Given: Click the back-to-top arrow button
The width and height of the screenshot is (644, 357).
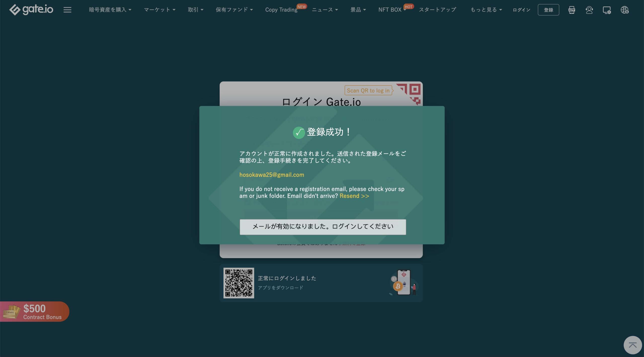Looking at the screenshot, I should click(632, 345).
